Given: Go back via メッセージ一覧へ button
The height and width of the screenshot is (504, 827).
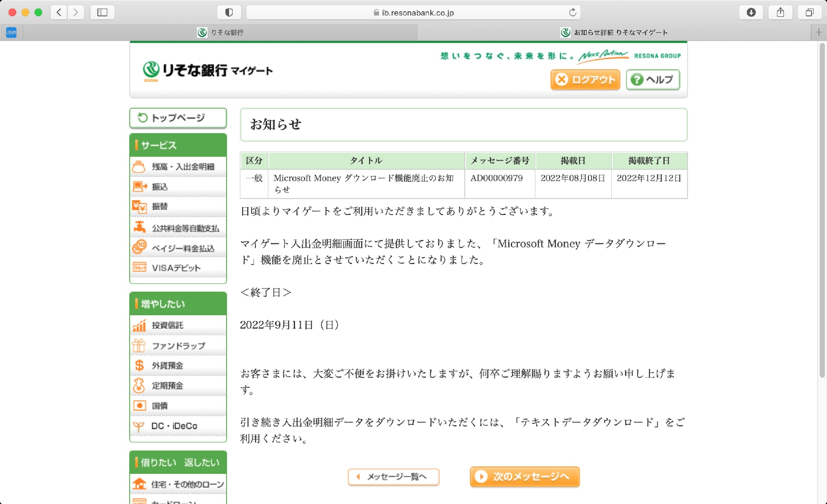Looking at the screenshot, I should tap(393, 477).
